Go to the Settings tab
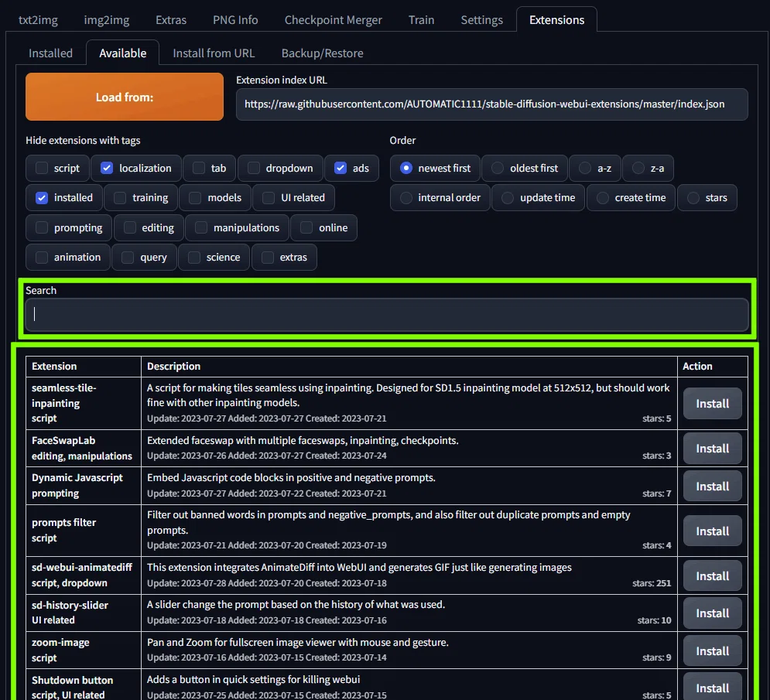 tap(481, 19)
